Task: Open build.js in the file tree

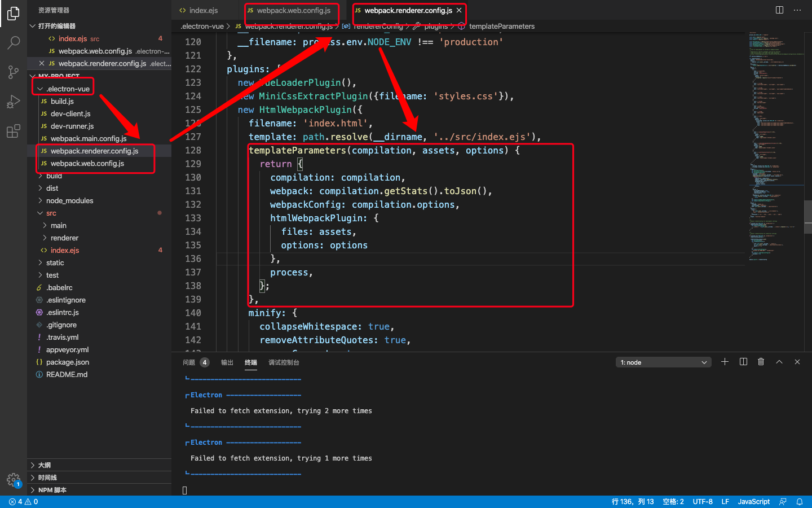Action: click(99, 101)
